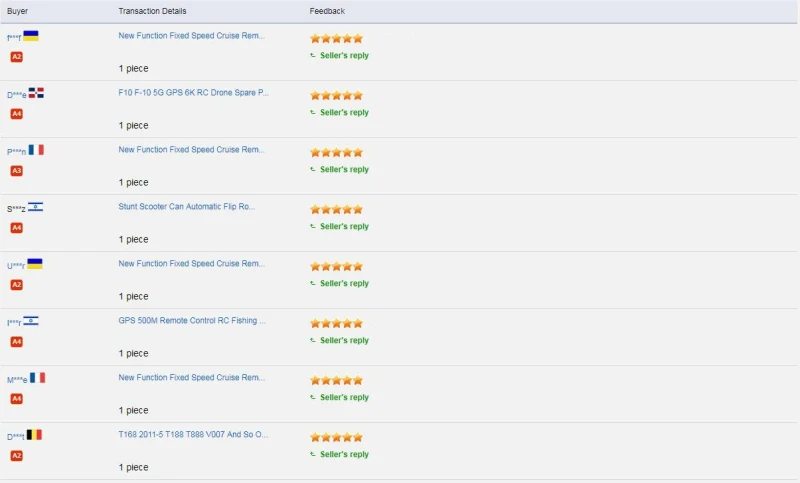This screenshot has height=483, width=800.
Task: View Seller's reply for the F10 Drone order
Action: (344, 113)
